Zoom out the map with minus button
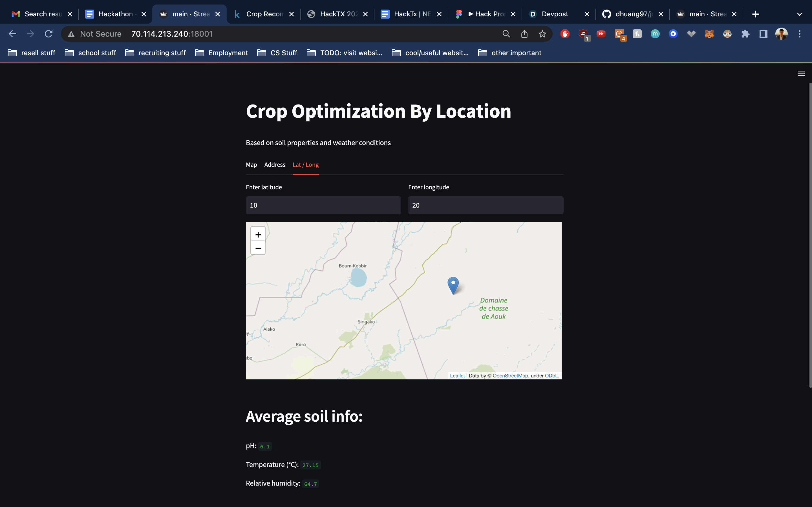 [258, 248]
